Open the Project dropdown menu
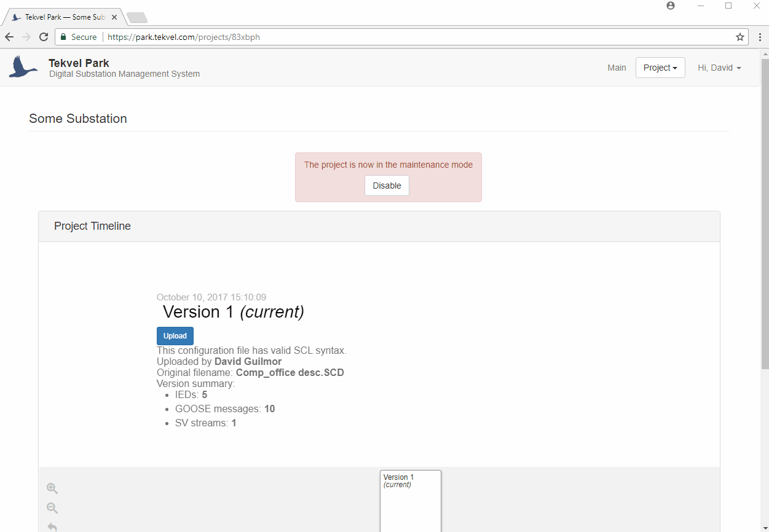The image size is (769, 532). coord(660,68)
